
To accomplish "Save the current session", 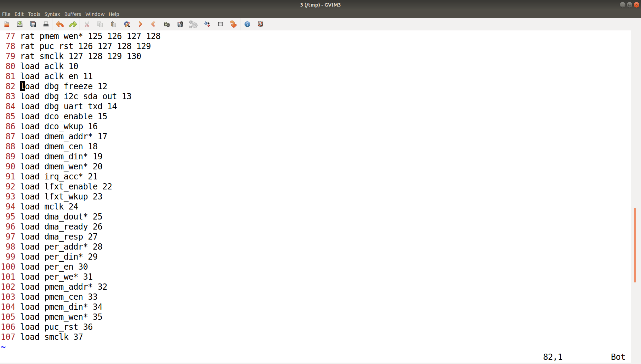I will (x=180, y=24).
